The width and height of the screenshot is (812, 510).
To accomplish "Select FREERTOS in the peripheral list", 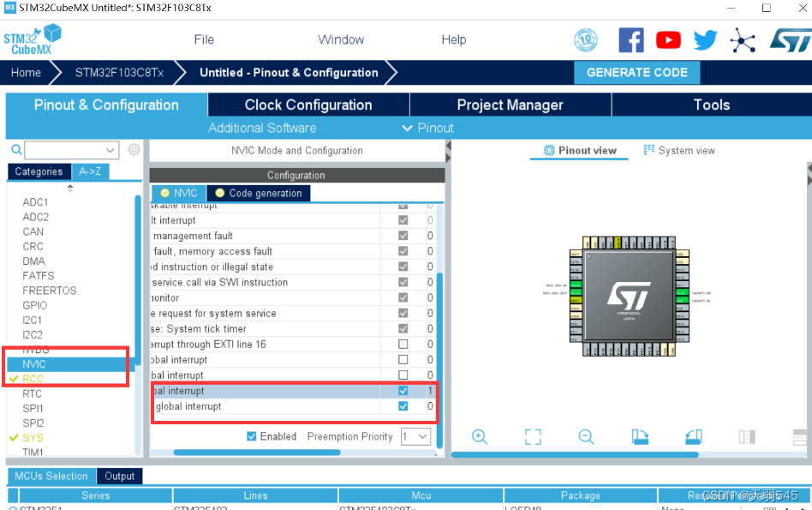I will [x=49, y=291].
